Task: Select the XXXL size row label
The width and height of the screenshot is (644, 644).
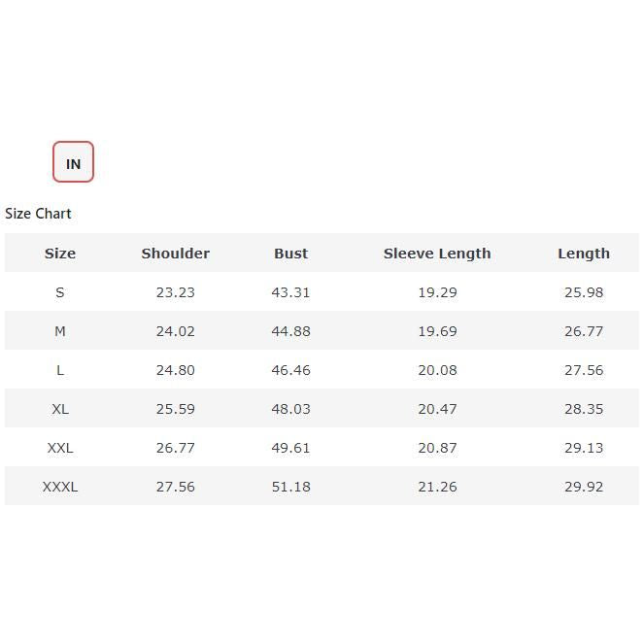Action: 60,487
